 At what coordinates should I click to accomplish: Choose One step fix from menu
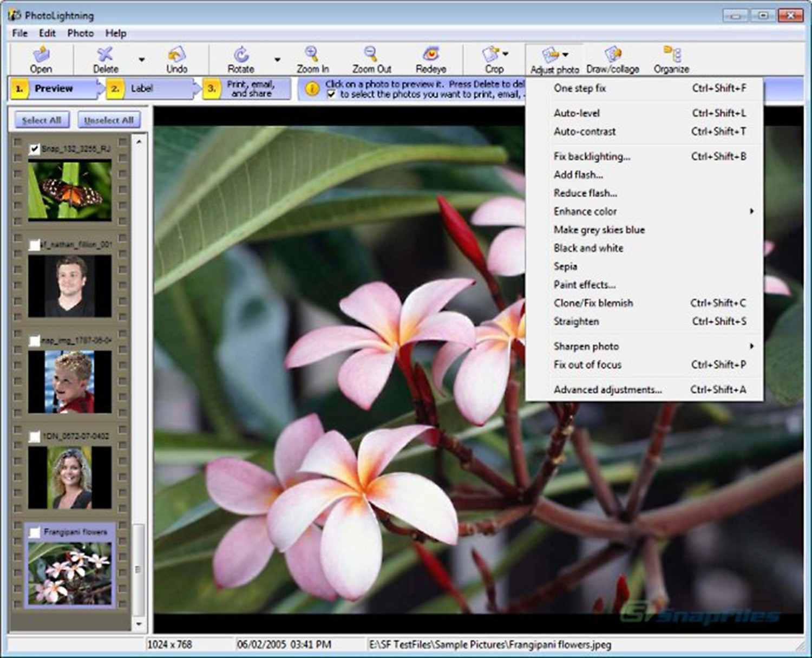[x=644, y=88]
